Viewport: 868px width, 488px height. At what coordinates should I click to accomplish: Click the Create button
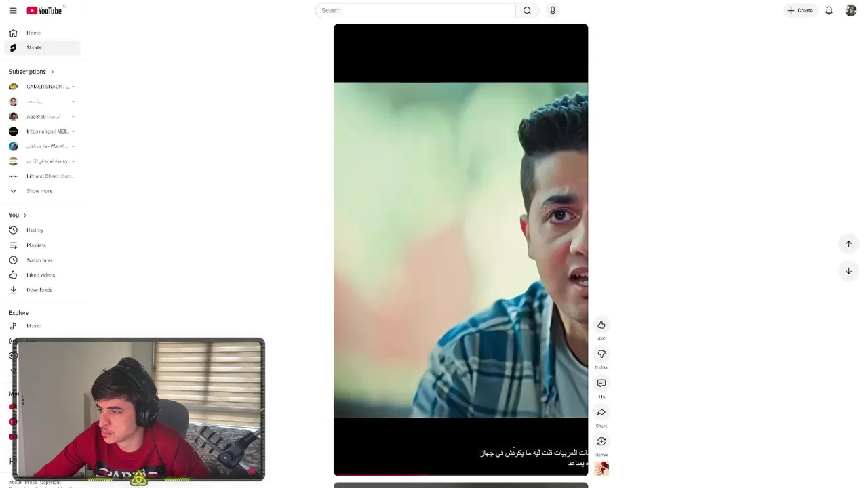click(x=800, y=11)
